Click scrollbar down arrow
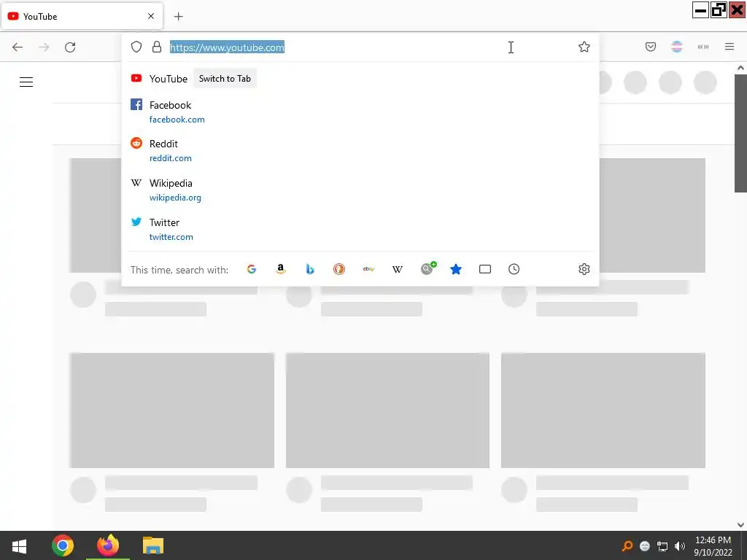 [x=741, y=524]
